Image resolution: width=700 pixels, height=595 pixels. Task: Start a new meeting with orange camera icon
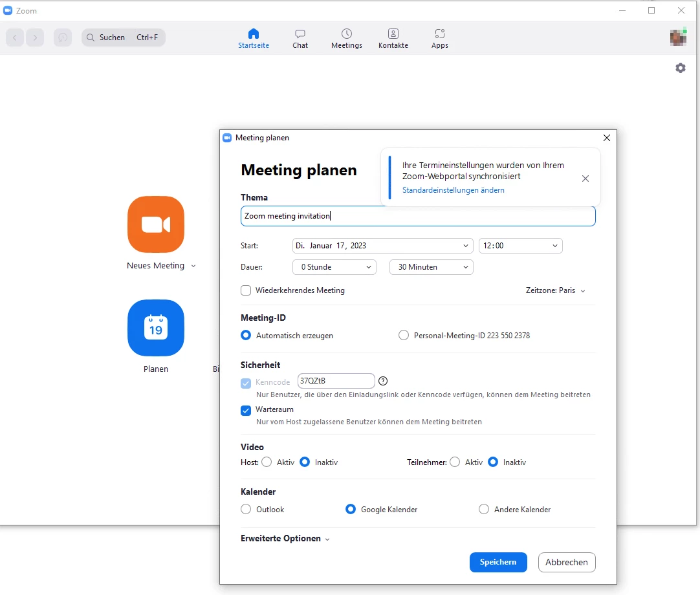click(156, 224)
